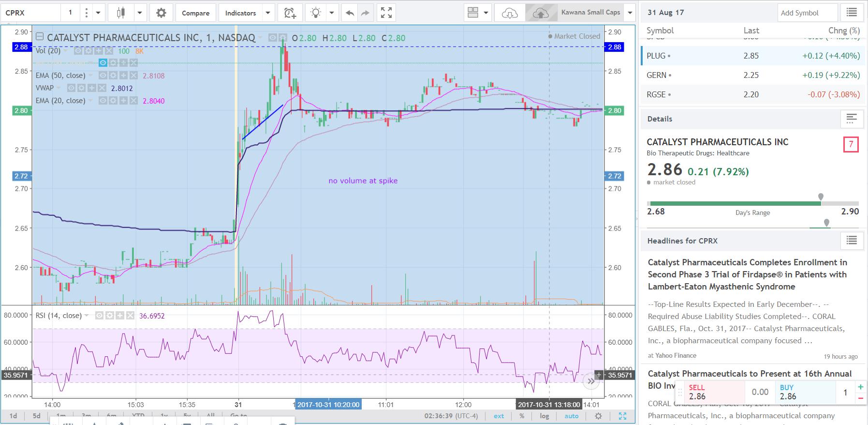Open the Indicators button
Image resolution: width=868 pixels, height=425 pixels.
(240, 13)
